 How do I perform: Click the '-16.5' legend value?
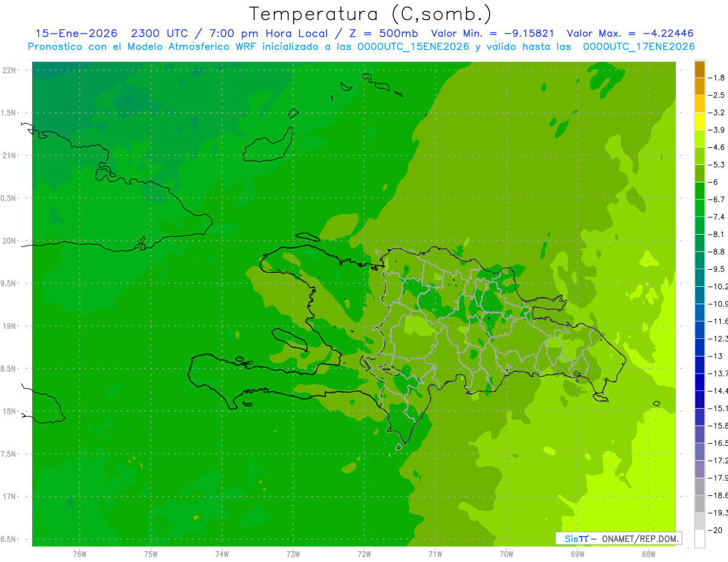click(719, 443)
